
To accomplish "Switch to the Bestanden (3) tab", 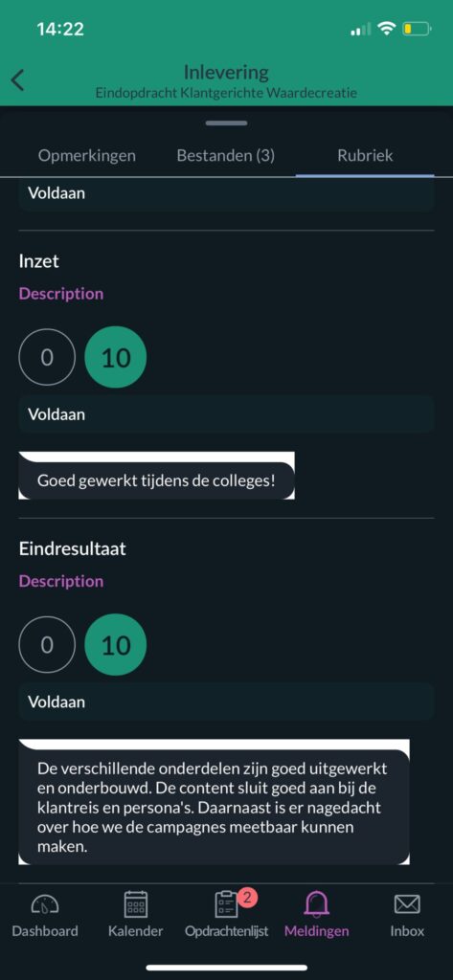I will click(226, 156).
